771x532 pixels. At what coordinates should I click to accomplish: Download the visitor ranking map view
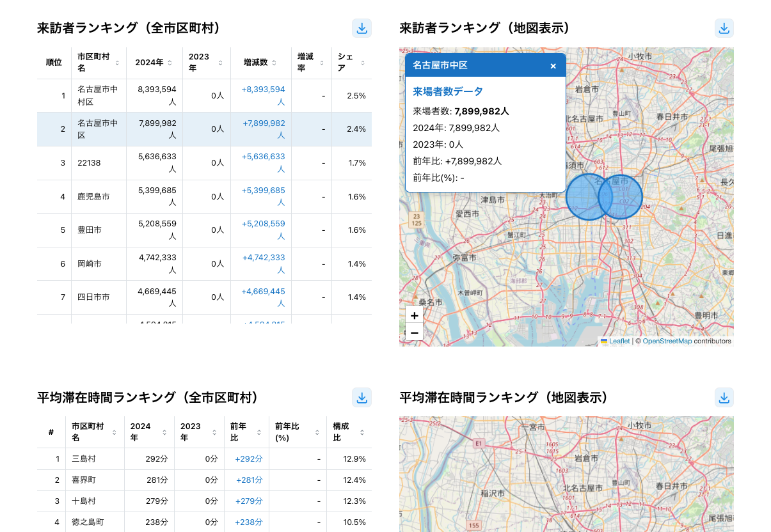[x=724, y=28]
